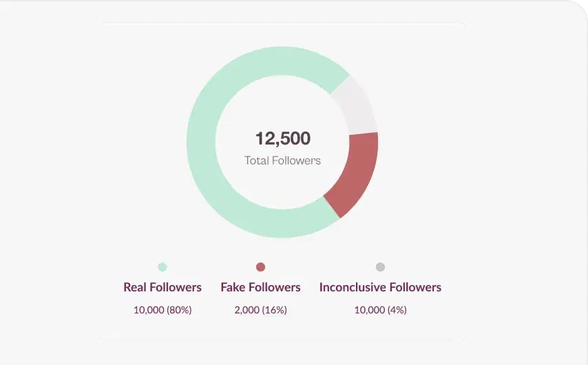Click the 12,500 total count number
588x365 pixels.
click(x=282, y=138)
